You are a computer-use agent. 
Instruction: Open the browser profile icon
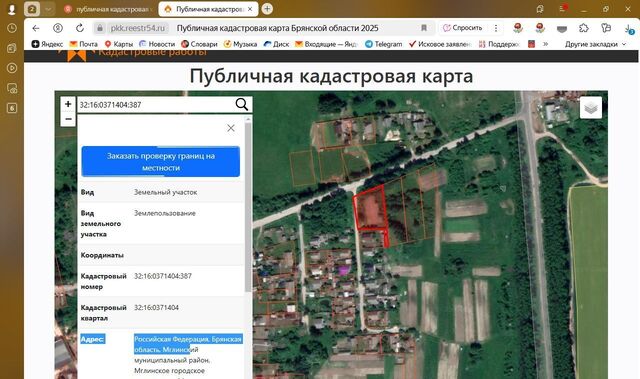point(11,9)
